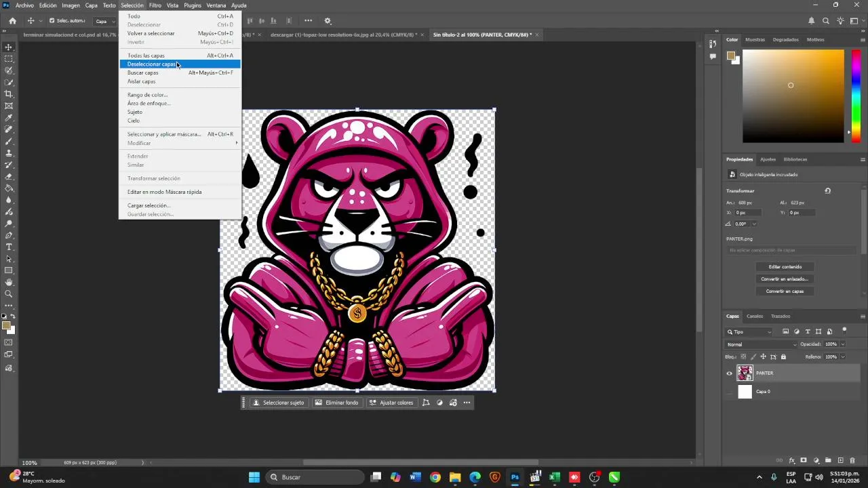Screen dimensions: 868x488
Task: Select the Crop tool
Action: (x=9, y=94)
